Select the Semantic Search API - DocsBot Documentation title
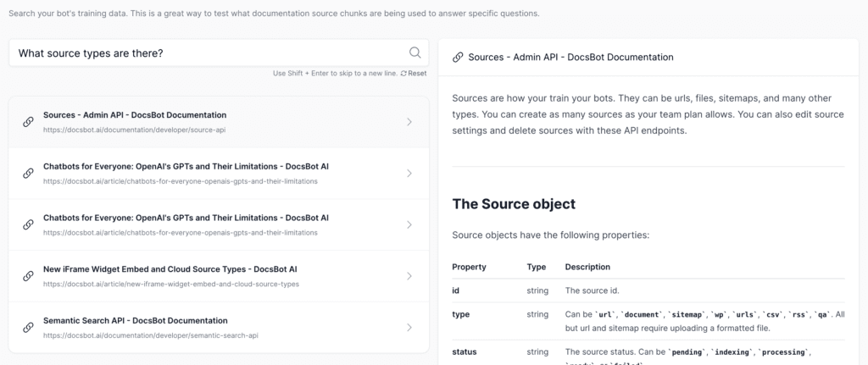This screenshot has width=868, height=365. coord(135,321)
